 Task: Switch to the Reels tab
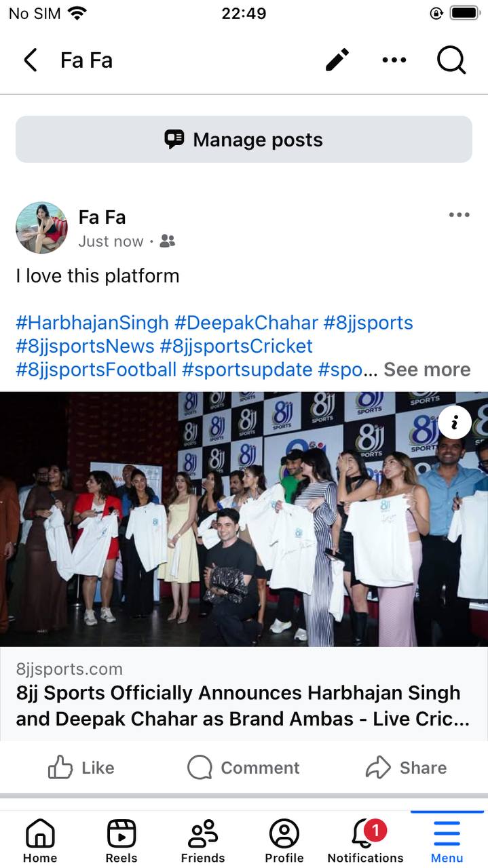121,841
